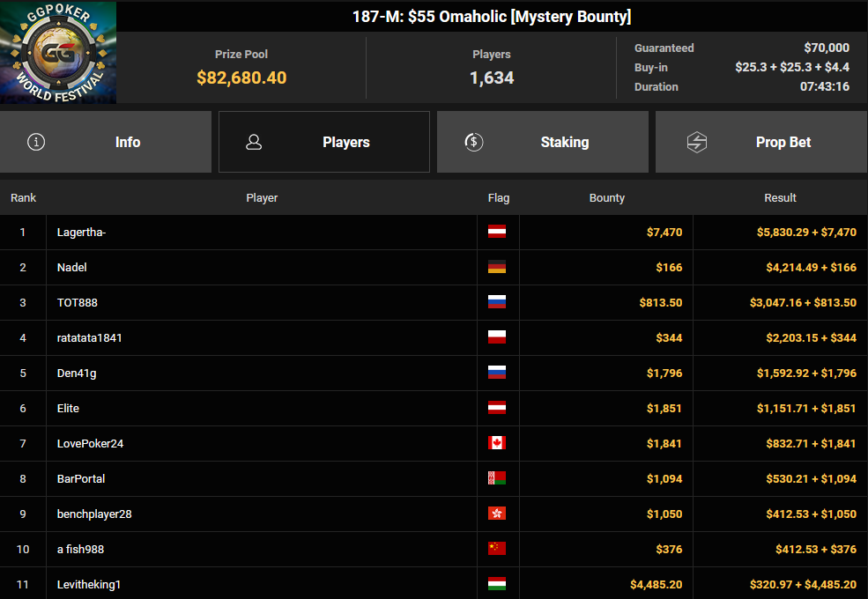
Task: Click the Flag column header
Action: [x=498, y=197]
